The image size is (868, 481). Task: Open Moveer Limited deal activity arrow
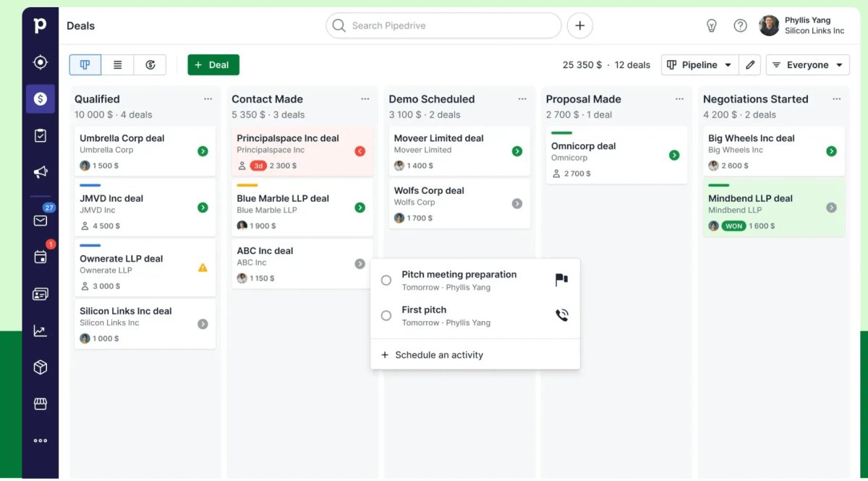point(517,151)
